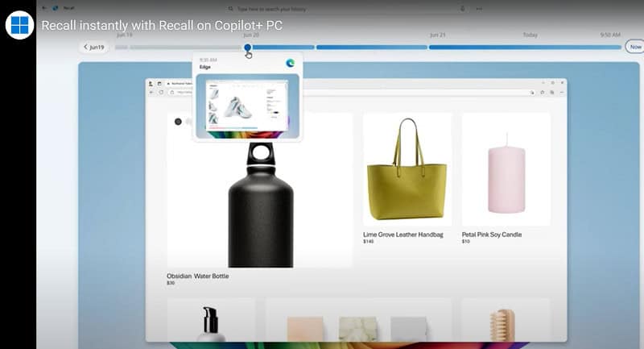Jump to the Now end of timeline
Image resolution: width=644 pixels, height=349 pixels.
pos(634,47)
